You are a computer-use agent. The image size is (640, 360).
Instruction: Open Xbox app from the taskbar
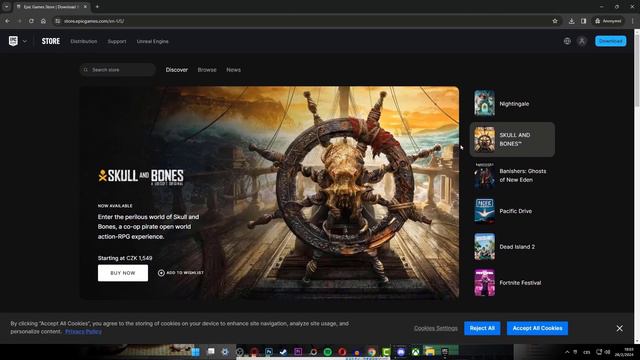(x=416, y=351)
